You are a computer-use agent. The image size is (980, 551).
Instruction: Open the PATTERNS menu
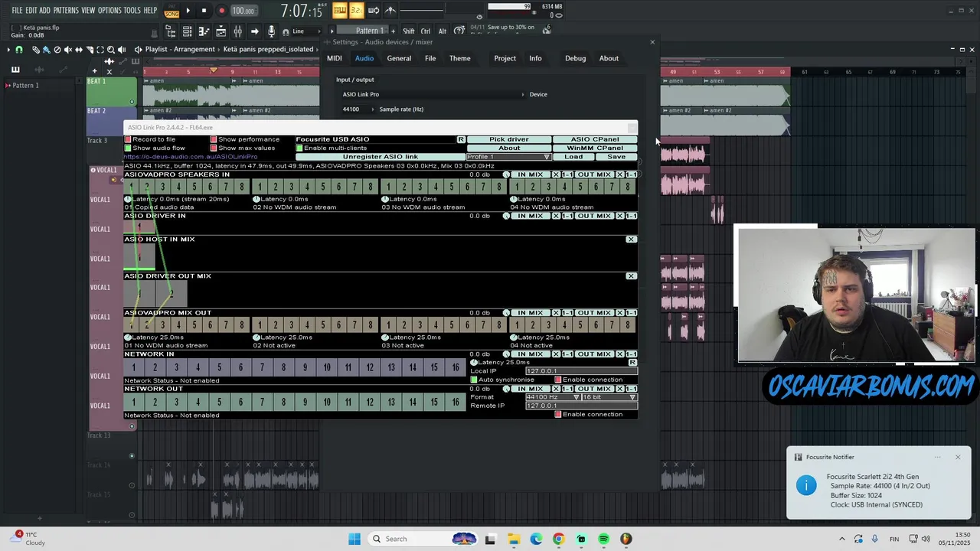click(x=66, y=11)
